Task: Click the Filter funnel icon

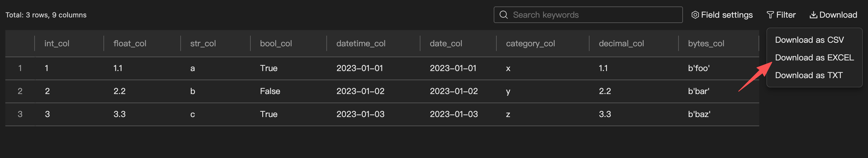Action: (770, 15)
